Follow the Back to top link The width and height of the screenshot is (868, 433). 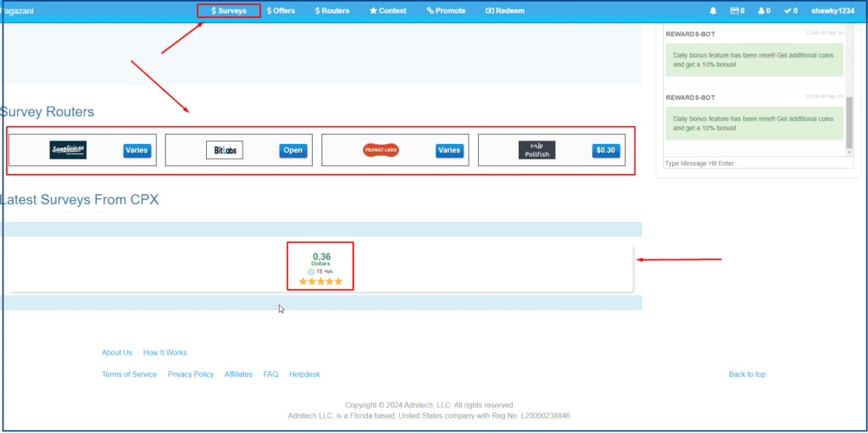[747, 375]
